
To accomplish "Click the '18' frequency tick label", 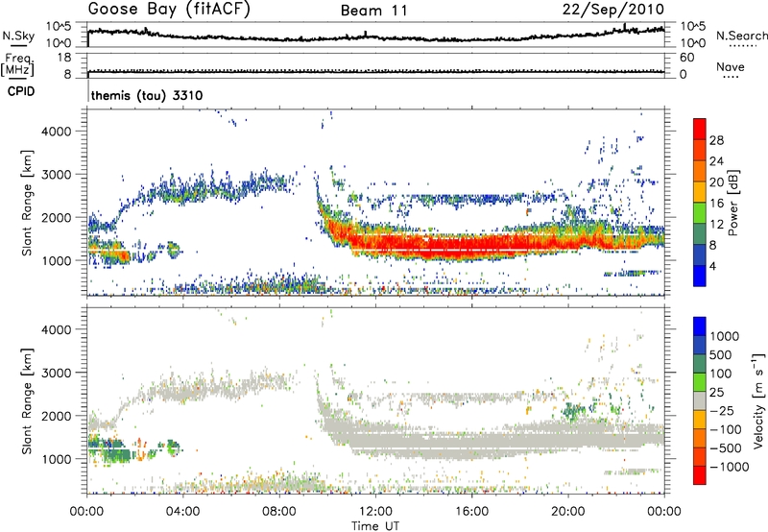I will (64, 58).
